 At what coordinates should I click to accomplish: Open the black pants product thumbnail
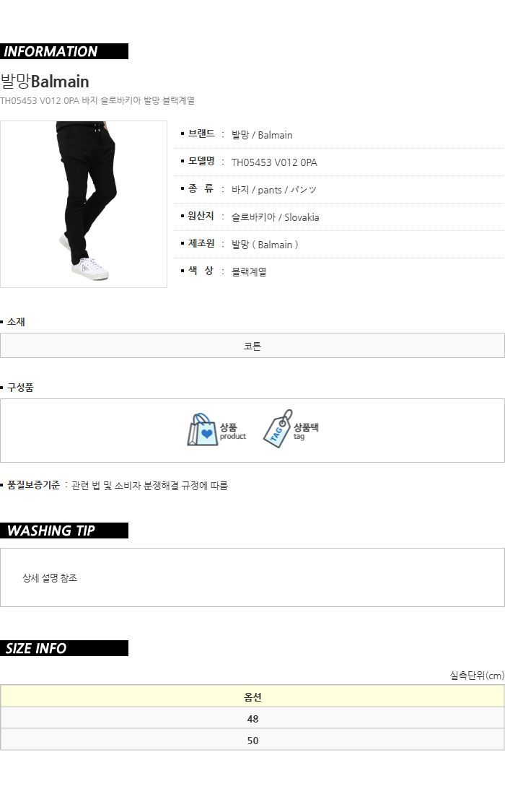tap(84, 204)
